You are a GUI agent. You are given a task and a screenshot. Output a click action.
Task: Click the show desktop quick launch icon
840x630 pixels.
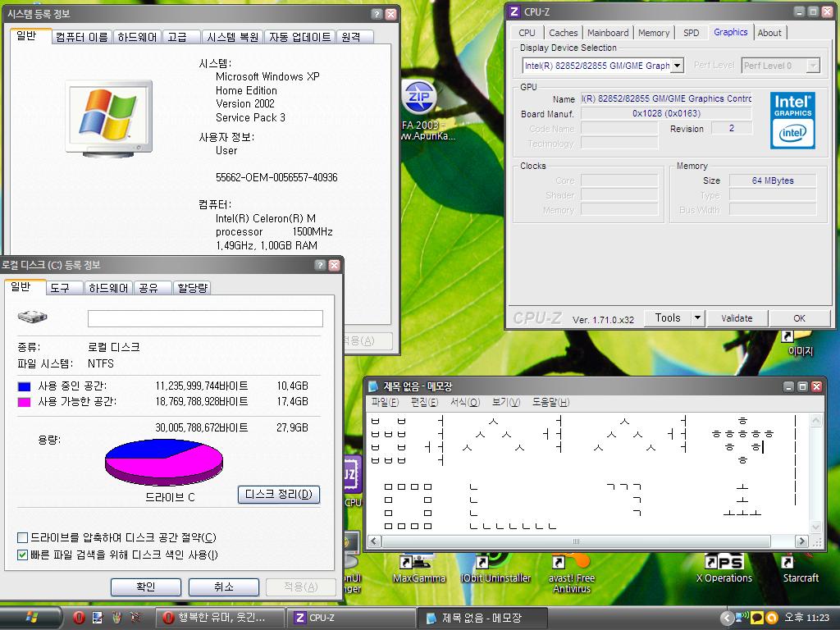pyautogui.click(x=98, y=618)
